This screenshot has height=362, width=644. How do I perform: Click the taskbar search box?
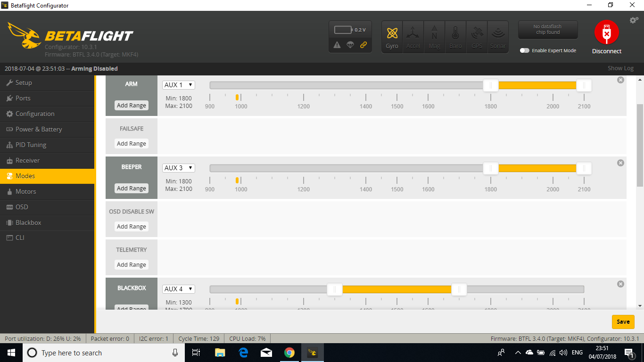pos(103,353)
